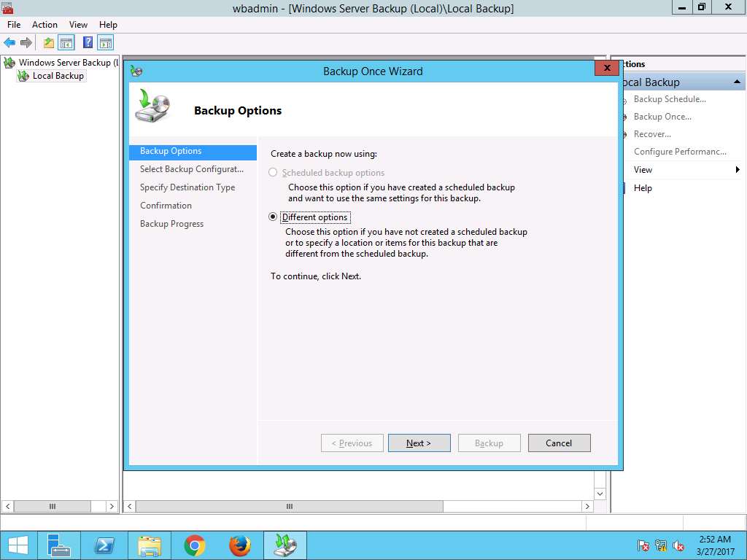Click the Backup Progress wizard step
The height and width of the screenshot is (560, 747).
tap(171, 224)
